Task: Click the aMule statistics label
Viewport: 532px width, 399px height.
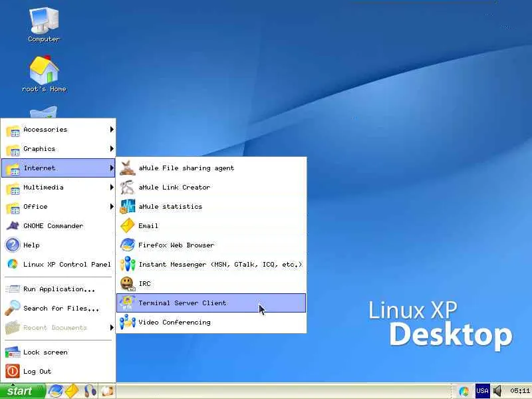Action: (170, 207)
